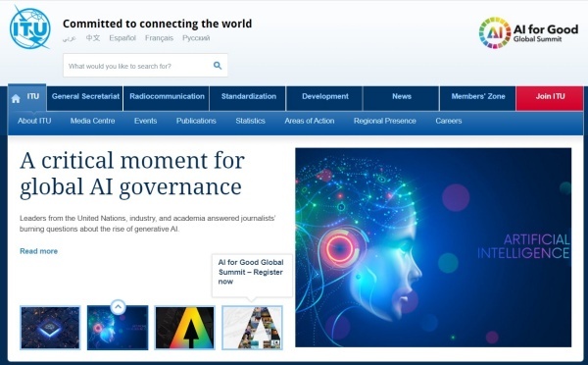Open the Radiocommunication tab
This screenshot has height=365, width=588.
pos(167,96)
